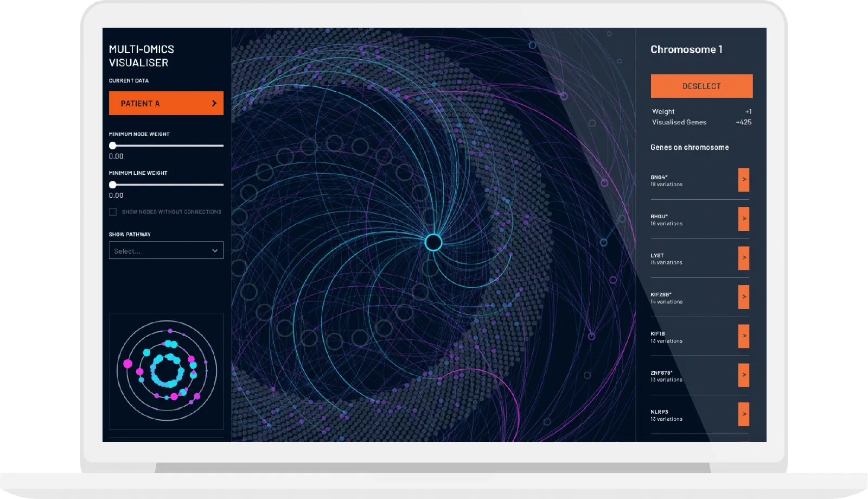Expand the KIF26B gene arrow
This screenshot has height=499, width=868.
pos(744,297)
